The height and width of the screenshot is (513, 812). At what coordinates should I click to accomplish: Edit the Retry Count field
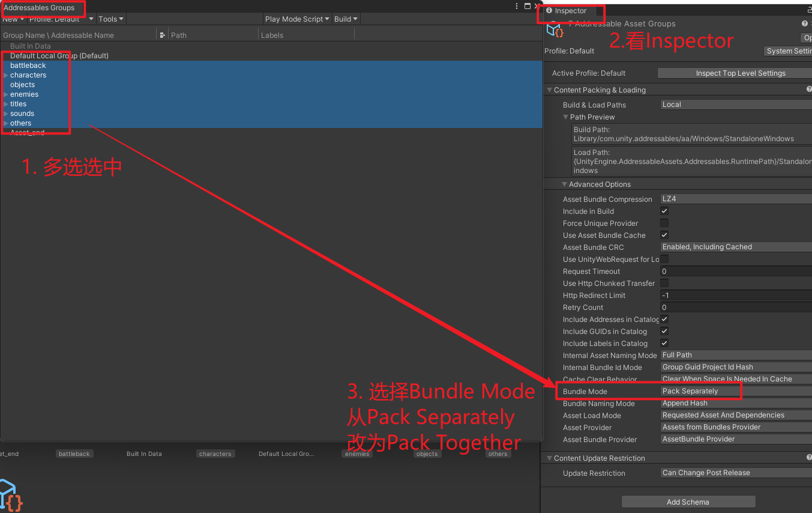pos(736,307)
